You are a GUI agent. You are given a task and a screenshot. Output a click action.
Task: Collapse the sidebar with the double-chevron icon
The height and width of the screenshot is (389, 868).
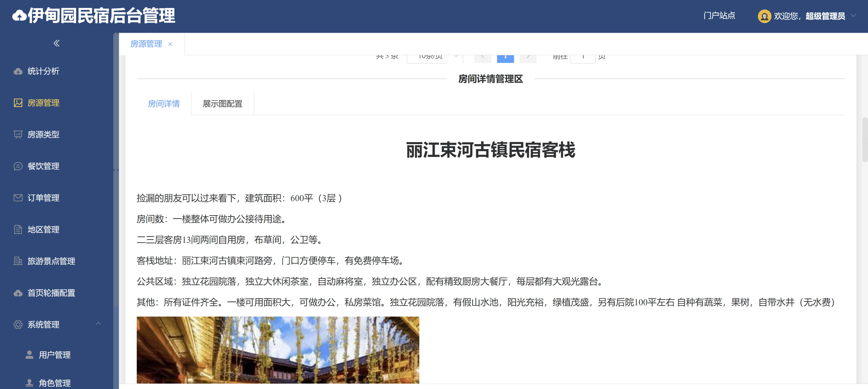coord(56,43)
